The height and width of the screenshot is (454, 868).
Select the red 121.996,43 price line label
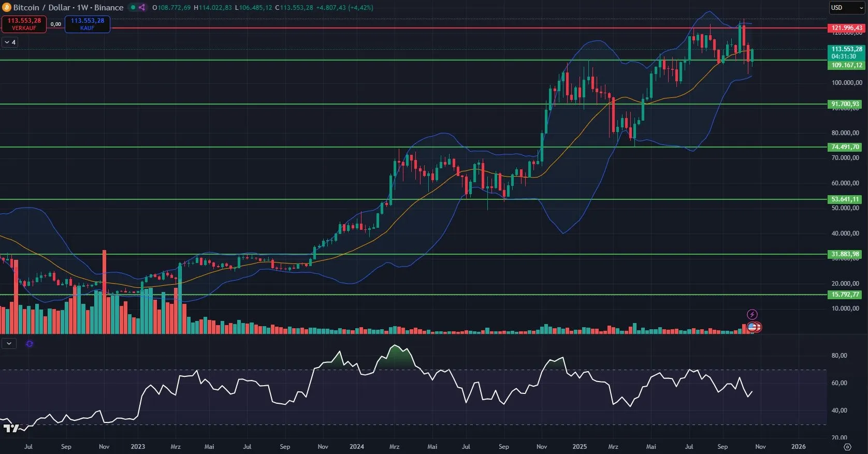tap(846, 28)
